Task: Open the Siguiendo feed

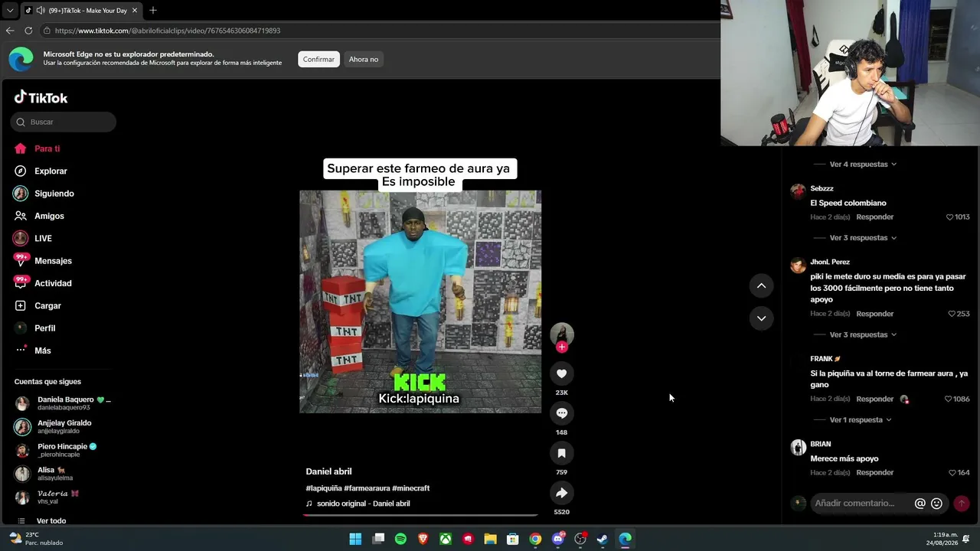Action: pyautogui.click(x=44, y=194)
